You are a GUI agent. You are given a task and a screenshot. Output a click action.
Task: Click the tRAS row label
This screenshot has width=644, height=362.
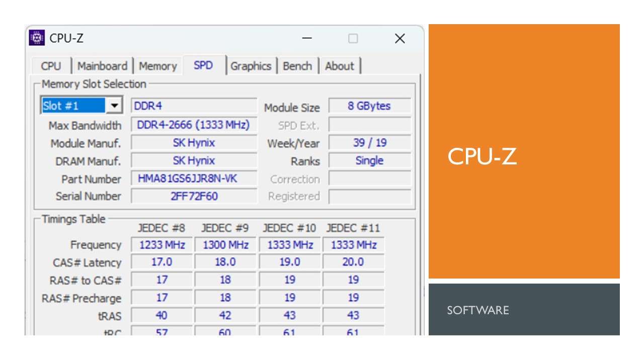(110, 316)
